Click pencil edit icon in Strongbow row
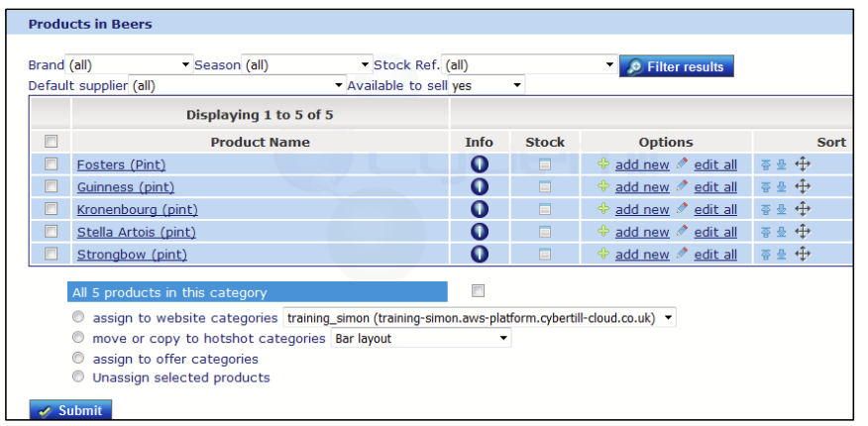This screenshot has height=426, width=868. click(x=682, y=254)
